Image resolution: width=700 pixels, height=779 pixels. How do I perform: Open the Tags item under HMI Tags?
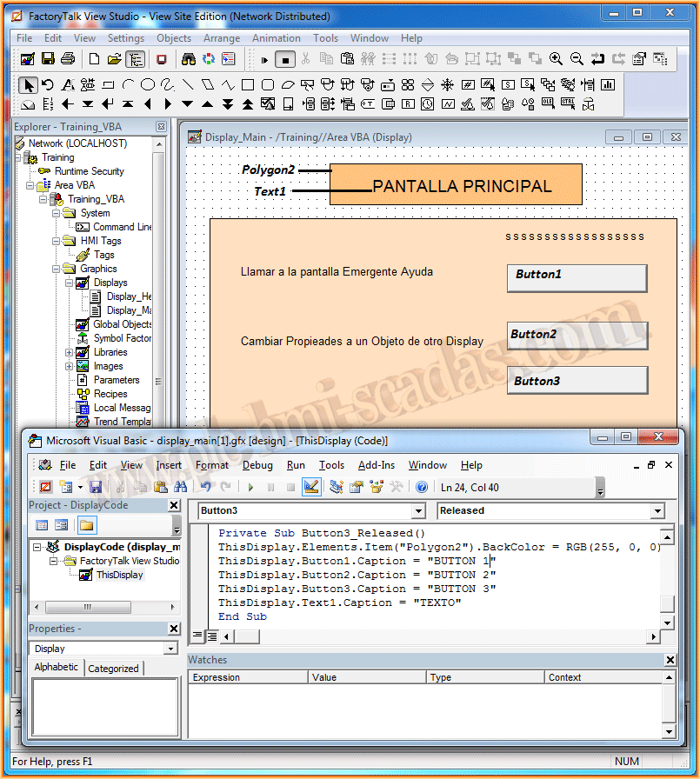pyautogui.click(x=103, y=255)
